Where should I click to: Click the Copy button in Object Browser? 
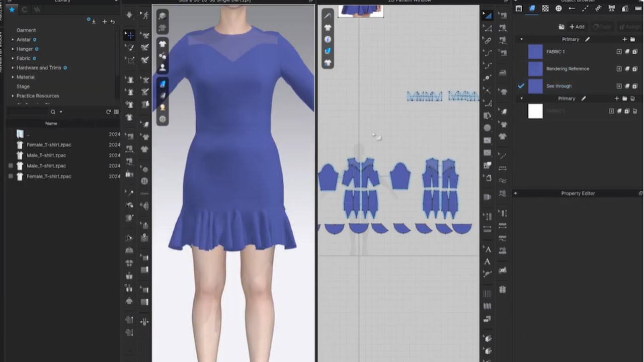point(602,27)
